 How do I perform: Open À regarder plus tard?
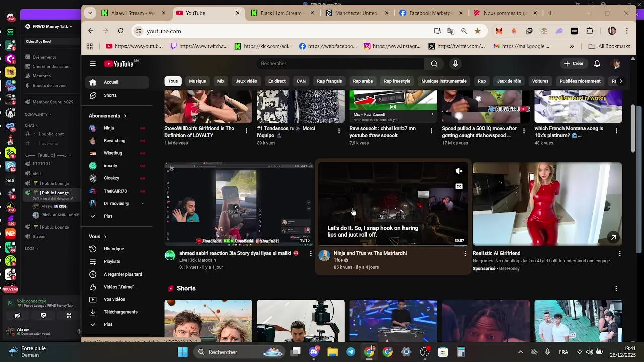click(123, 274)
